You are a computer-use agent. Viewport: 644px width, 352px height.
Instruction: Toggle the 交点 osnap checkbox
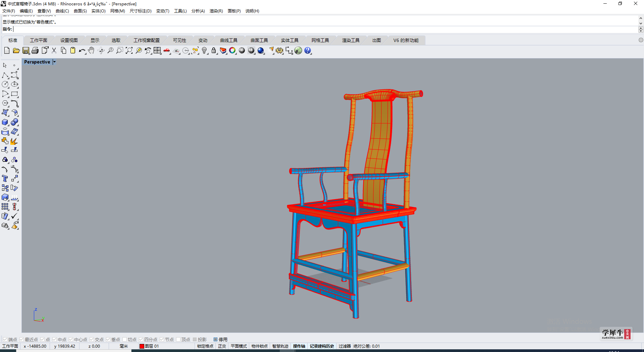[x=92, y=340]
